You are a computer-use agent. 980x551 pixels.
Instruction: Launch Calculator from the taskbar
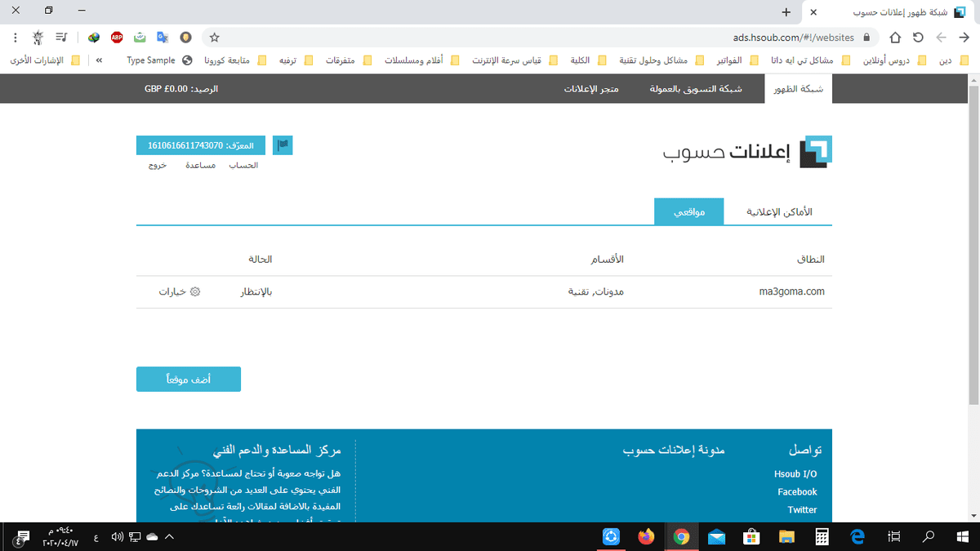click(822, 536)
